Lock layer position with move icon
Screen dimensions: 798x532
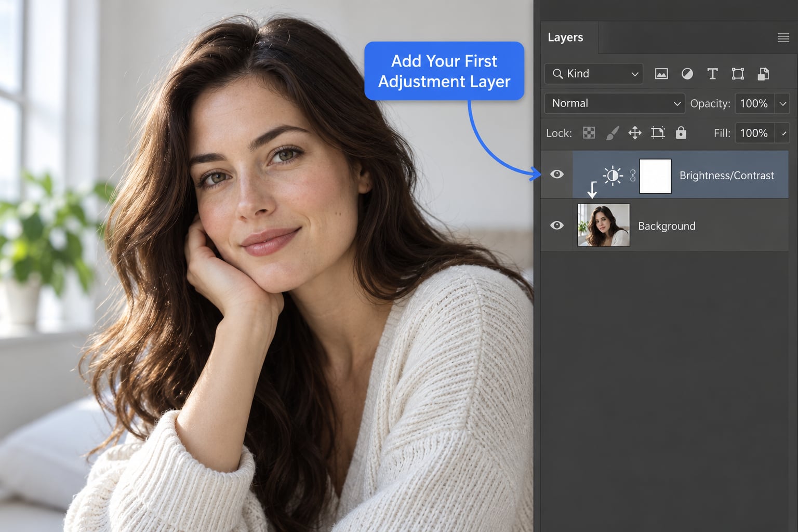pos(635,133)
